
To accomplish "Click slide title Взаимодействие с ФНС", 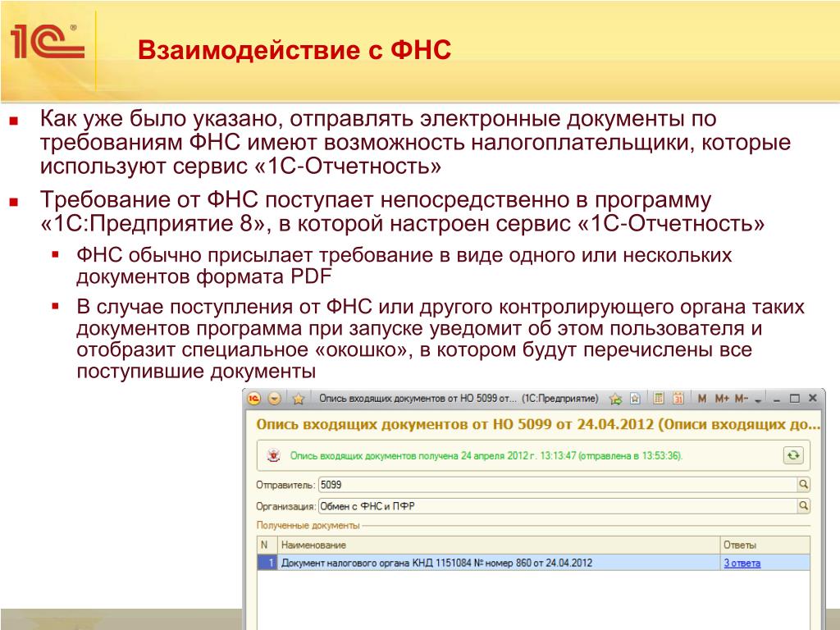I will point(294,50).
